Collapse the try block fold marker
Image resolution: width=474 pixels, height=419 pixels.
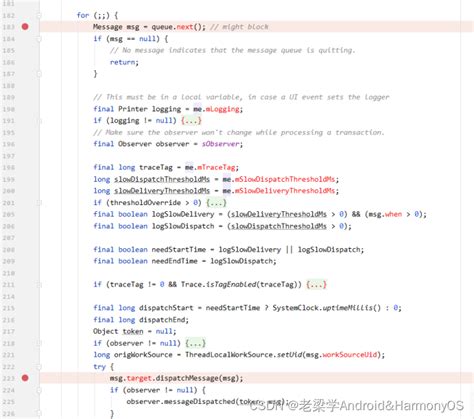pos(39,367)
